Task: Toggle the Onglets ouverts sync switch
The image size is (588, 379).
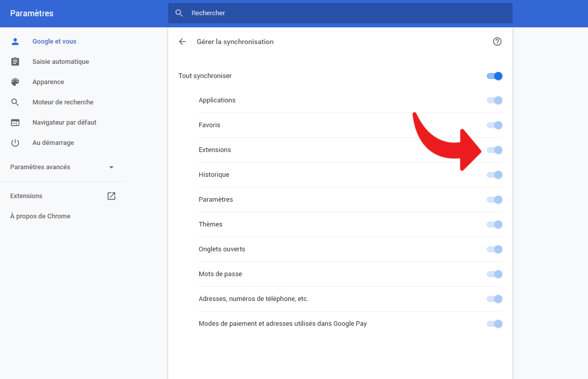Action: (x=494, y=249)
